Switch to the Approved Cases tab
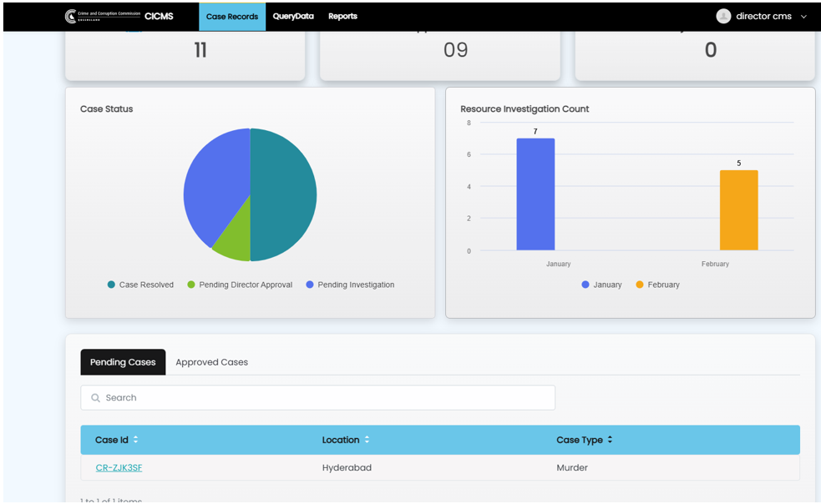The image size is (821, 504). pyautogui.click(x=211, y=362)
